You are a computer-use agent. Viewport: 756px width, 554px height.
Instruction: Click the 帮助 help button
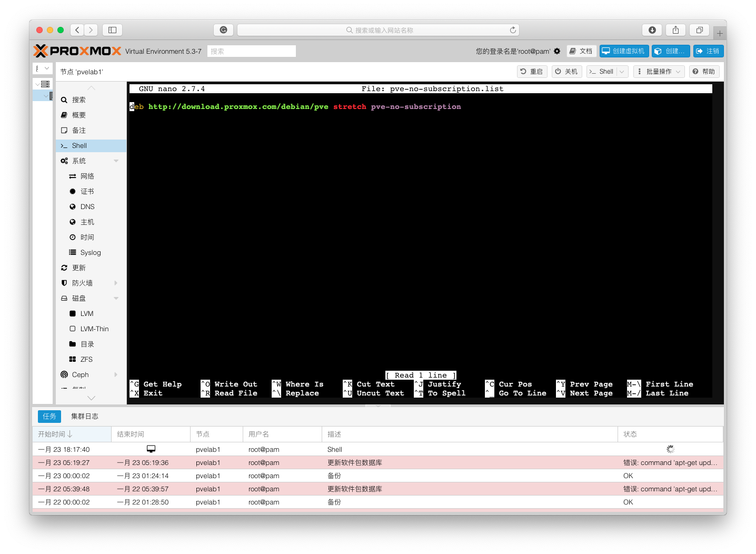coord(704,72)
